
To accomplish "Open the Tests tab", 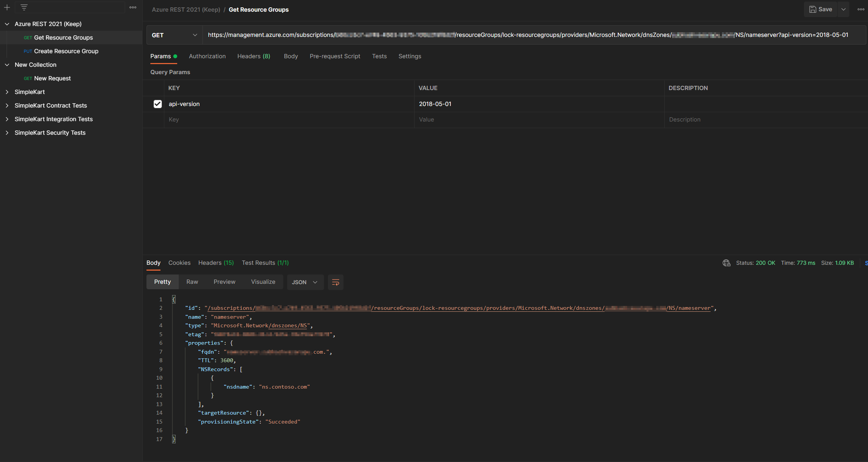I will pos(379,56).
